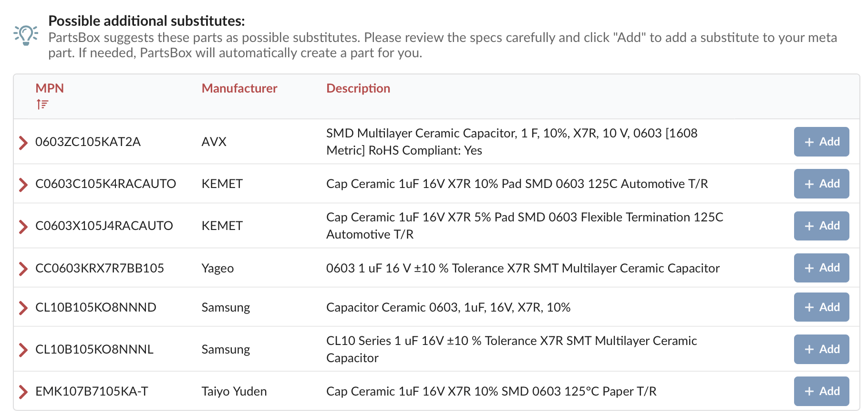Expand the C0603X105J4RACAUTO row chevron

point(23,226)
